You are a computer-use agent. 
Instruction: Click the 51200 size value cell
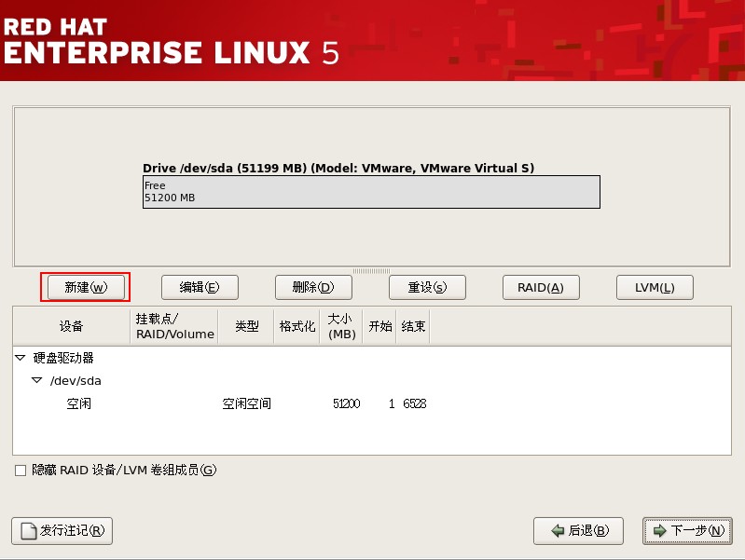pyautogui.click(x=346, y=403)
